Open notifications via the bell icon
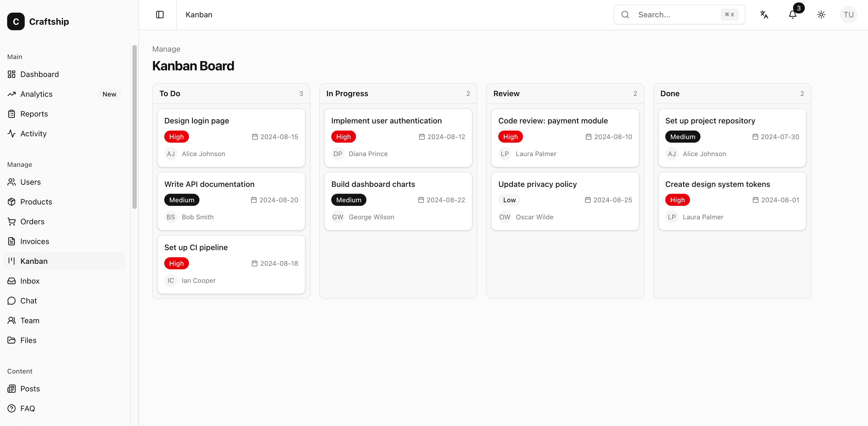This screenshot has width=868, height=426. coord(792,15)
